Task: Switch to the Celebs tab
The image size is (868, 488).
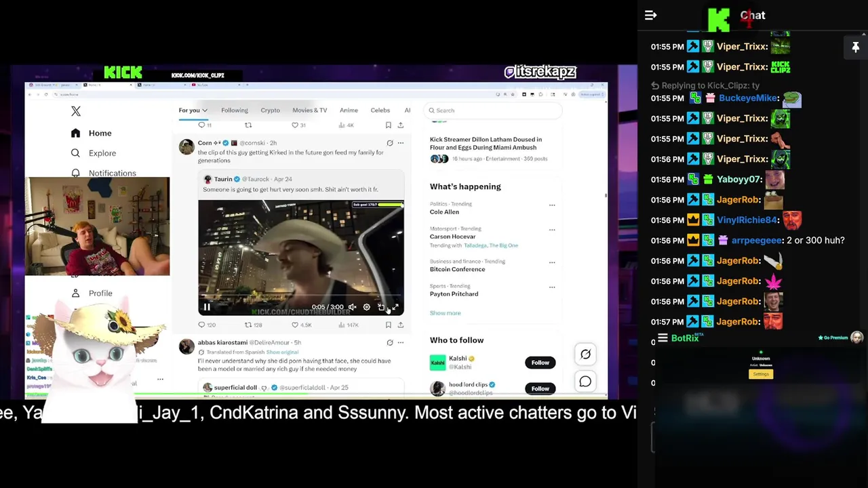Action: [380, 110]
